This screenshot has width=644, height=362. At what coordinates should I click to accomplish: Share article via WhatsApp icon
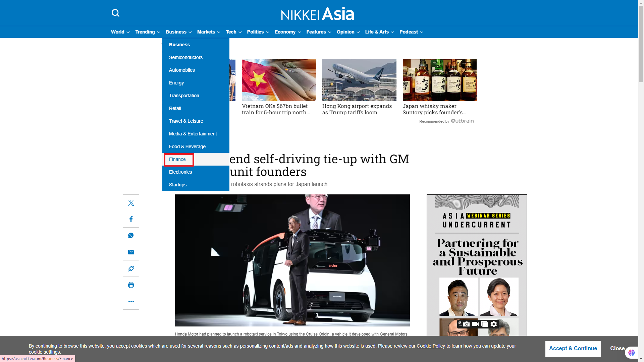pos(131,236)
